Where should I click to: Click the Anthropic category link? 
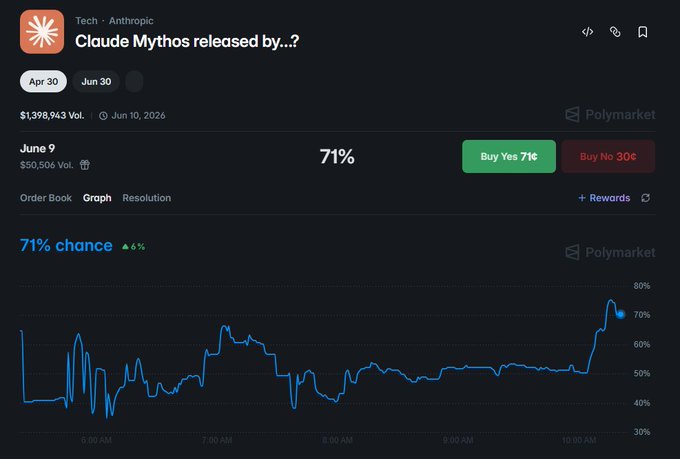pyautogui.click(x=131, y=21)
